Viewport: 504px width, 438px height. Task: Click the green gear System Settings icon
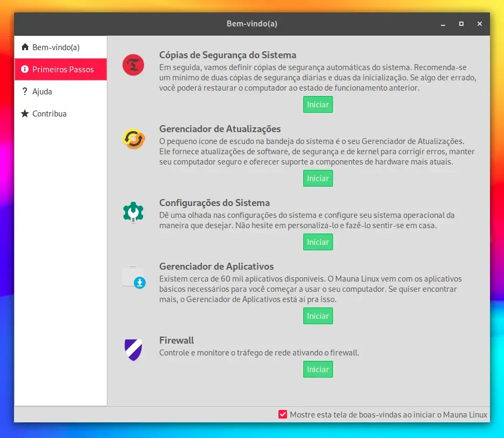[133, 213]
